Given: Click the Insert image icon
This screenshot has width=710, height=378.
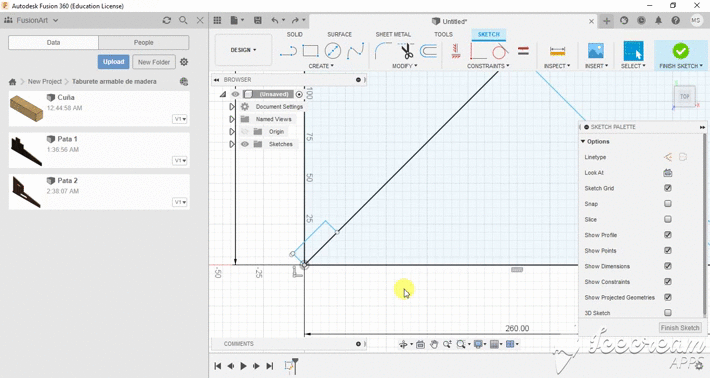Looking at the screenshot, I should 596,51.
